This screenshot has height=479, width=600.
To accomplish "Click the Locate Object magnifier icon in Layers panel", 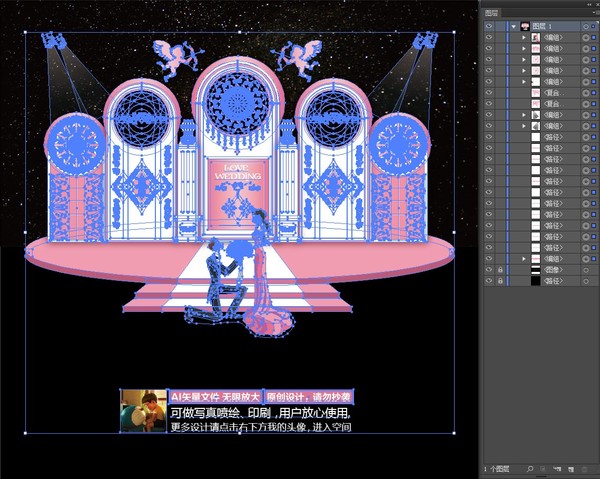I will (x=530, y=469).
